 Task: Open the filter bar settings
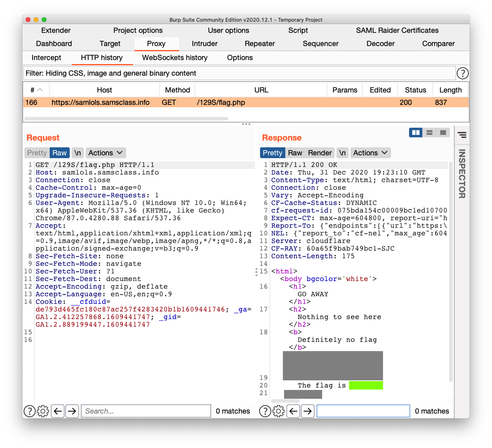(239, 73)
